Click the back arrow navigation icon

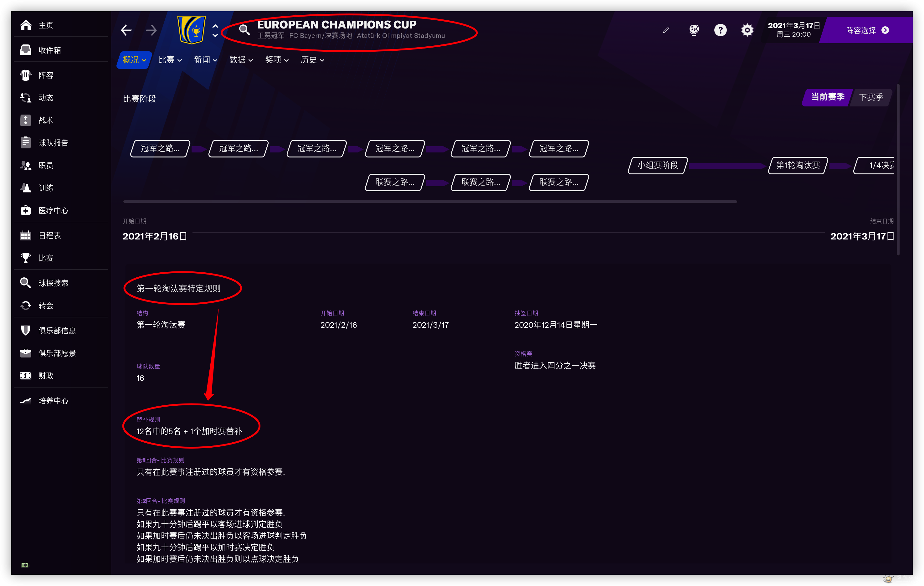pos(126,30)
